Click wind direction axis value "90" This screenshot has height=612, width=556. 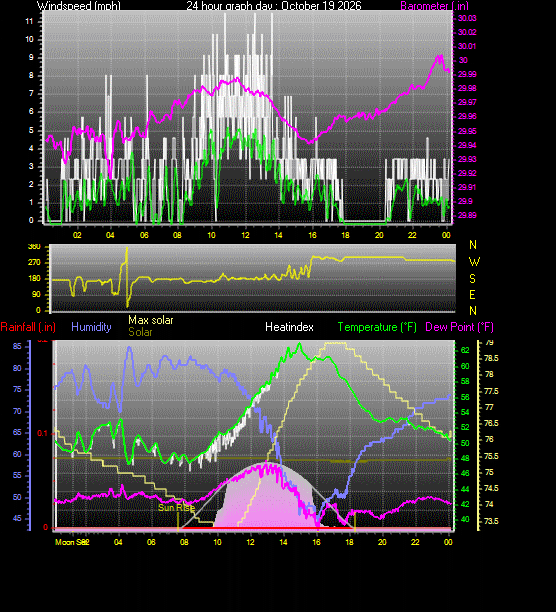[x=36, y=294]
